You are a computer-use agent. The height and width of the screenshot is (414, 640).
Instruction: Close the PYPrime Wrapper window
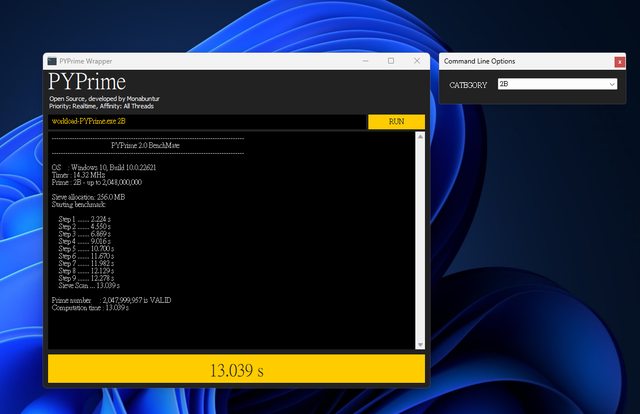coord(416,61)
